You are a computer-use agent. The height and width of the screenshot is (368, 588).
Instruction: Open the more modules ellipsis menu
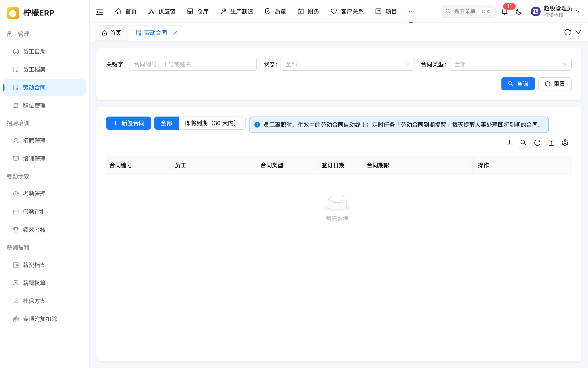point(411,11)
